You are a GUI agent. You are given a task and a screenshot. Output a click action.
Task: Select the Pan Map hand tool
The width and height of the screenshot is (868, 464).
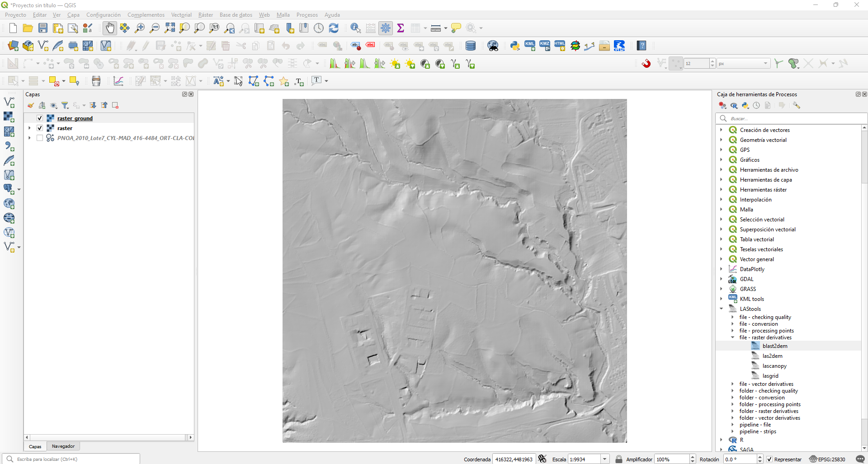click(109, 28)
